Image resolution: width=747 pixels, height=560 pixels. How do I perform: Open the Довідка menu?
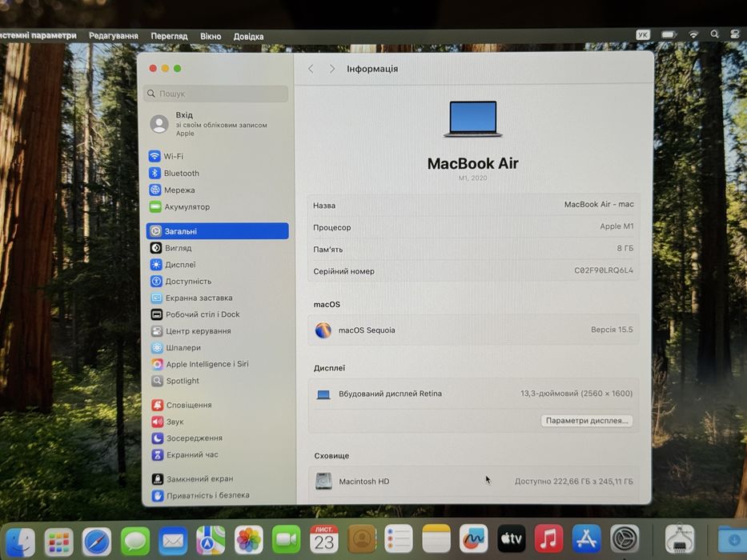[248, 37]
